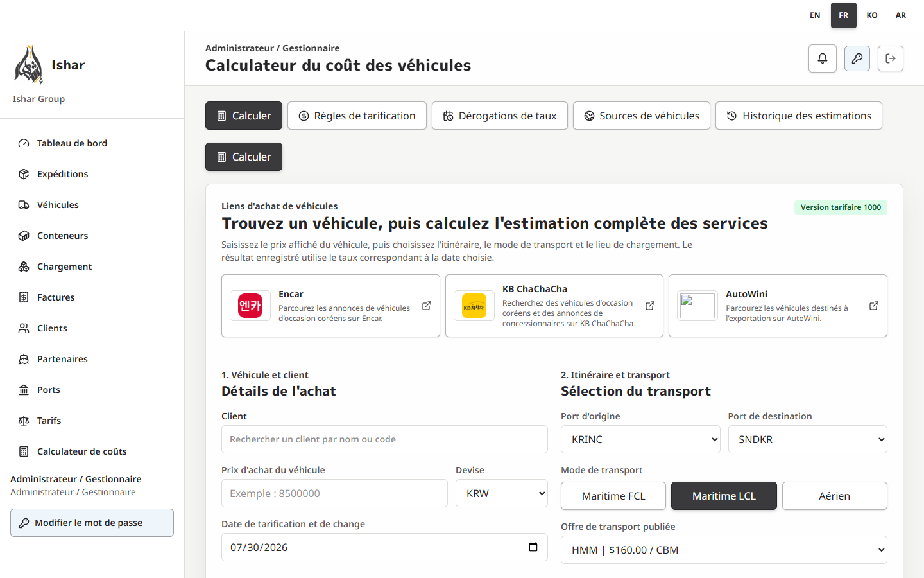
Task: Select the Maritime FCL transport mode
Action: pos(613,496)
